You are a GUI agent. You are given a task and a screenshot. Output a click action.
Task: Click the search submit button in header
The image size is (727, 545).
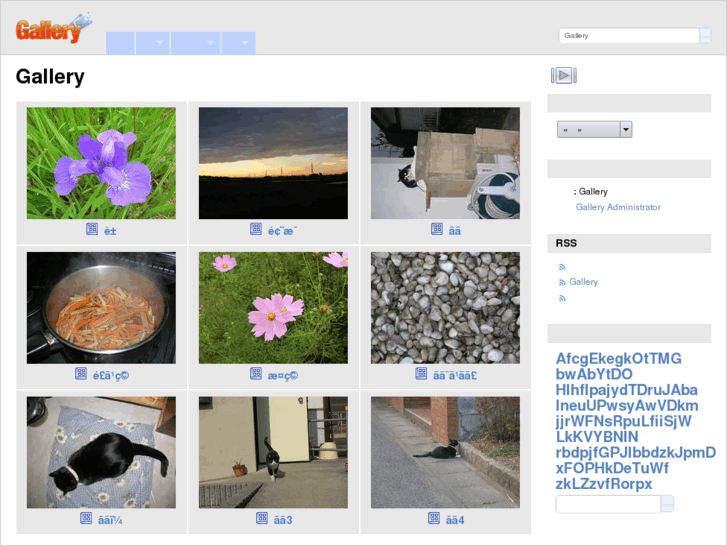click(705, 36)
